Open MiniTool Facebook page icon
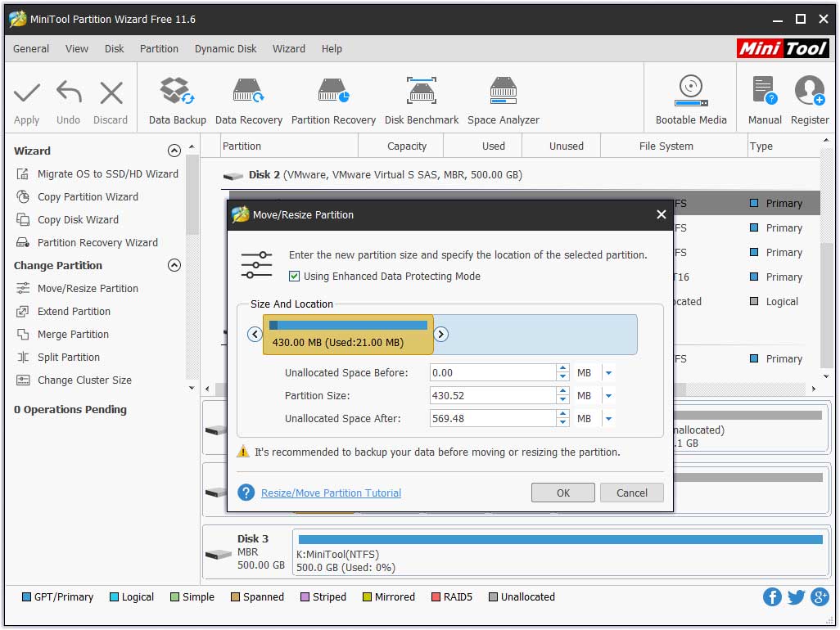The height and width of the screenshot is (630, 840). (772, 596)
